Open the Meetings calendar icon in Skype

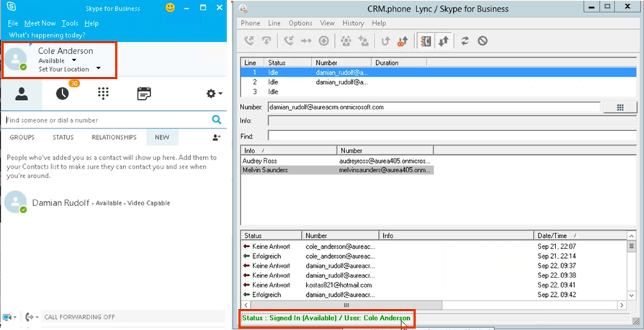(x=144, y=94)
